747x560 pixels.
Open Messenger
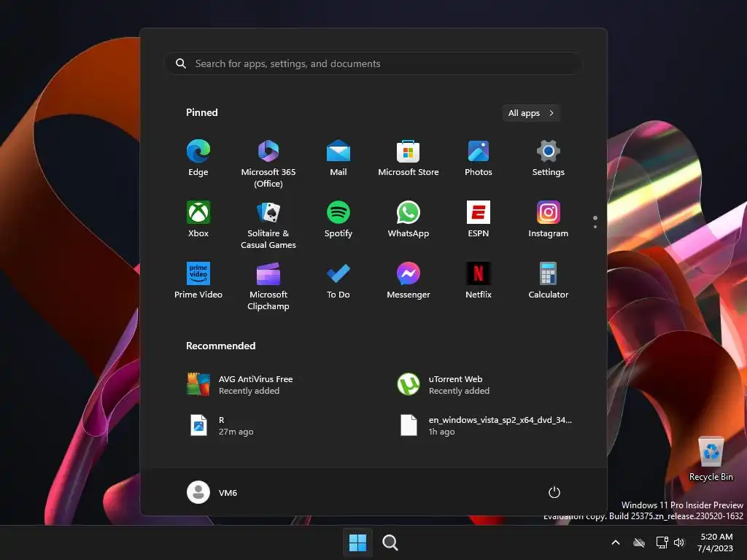click(x=409, y=281)
